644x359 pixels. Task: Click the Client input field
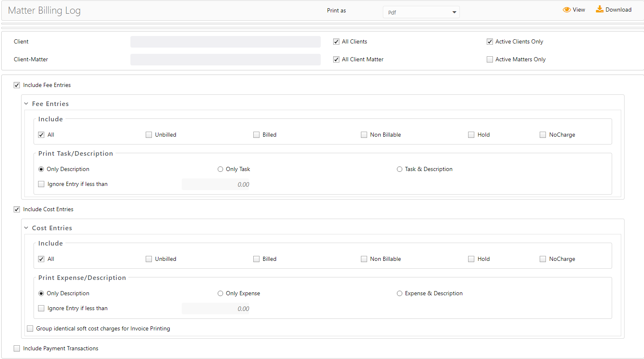pos(225,42)
